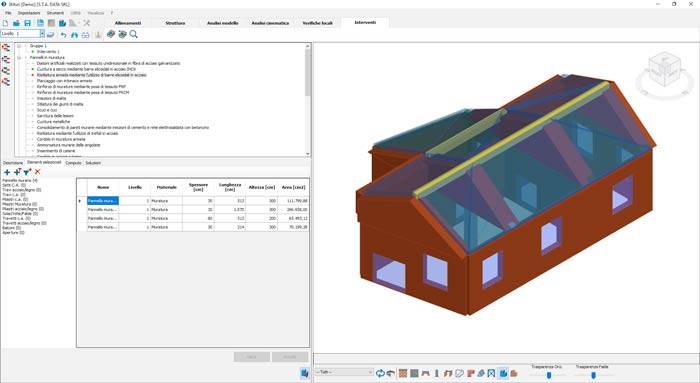Image resolution: width=700 pixels, height=383 pixels.
Task: Click the 1.035 length cell
Action: click(x=230, y=209)
